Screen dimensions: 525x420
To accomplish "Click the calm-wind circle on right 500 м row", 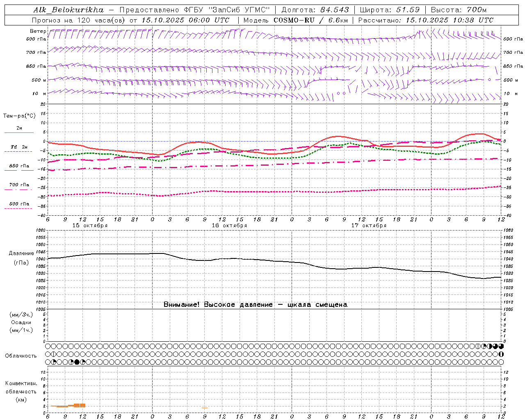I will (489, 80).
